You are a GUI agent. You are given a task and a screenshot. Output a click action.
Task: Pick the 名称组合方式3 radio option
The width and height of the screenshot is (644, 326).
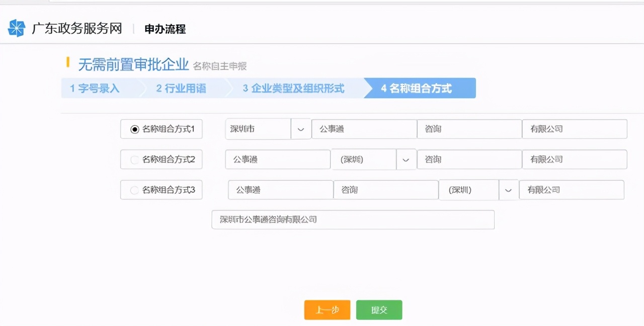[134, 190]
